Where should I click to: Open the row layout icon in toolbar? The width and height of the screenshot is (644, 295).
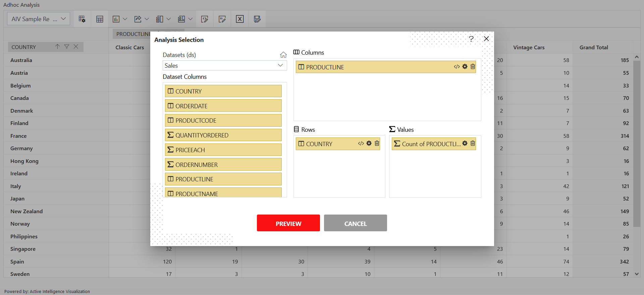tap(181, 19)
